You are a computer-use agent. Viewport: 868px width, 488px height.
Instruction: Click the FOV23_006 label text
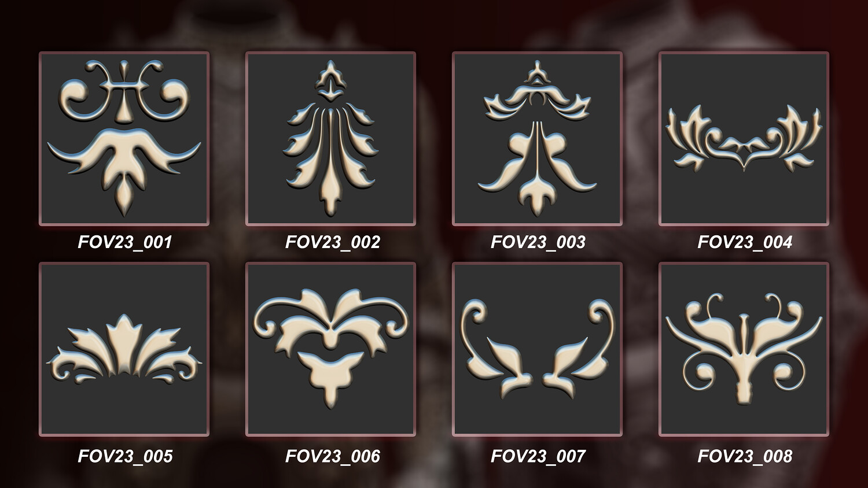[x=333, y=456]
